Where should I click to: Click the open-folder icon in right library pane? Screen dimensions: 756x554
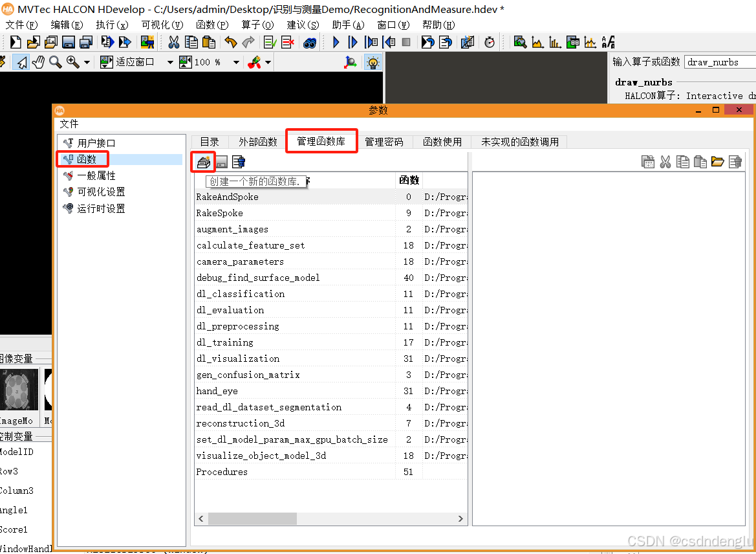click(x=717, y=162)
